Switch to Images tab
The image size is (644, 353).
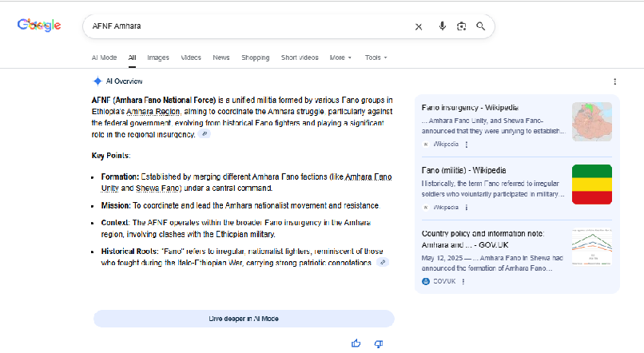(158, 58)
